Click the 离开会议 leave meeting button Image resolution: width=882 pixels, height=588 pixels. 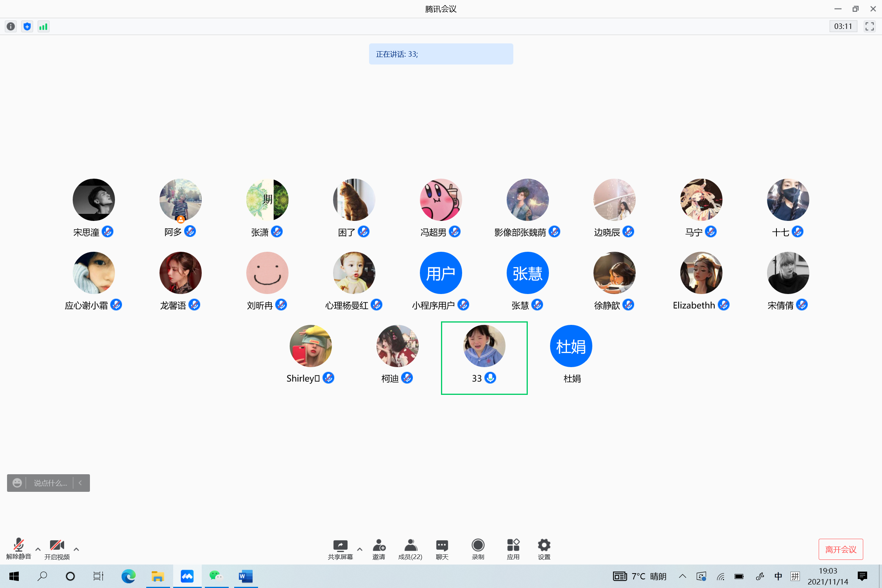pyautogui.click(x=841, y=549)
